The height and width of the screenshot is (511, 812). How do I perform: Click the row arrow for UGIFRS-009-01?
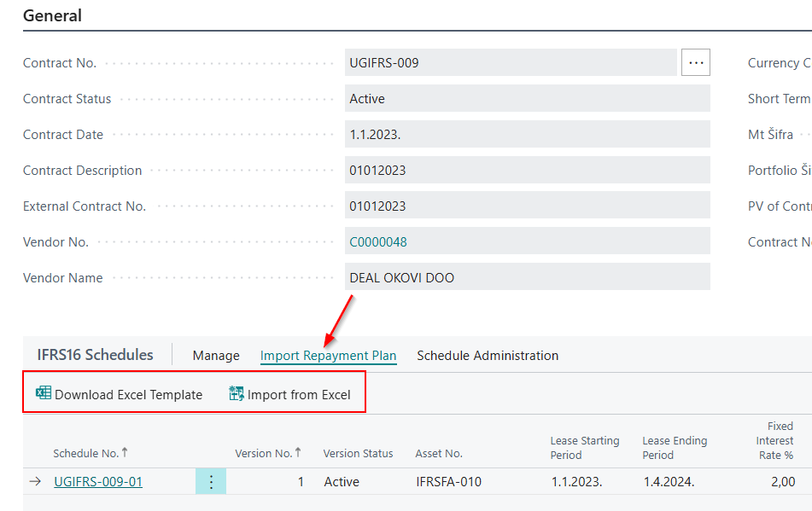point(35,481)
